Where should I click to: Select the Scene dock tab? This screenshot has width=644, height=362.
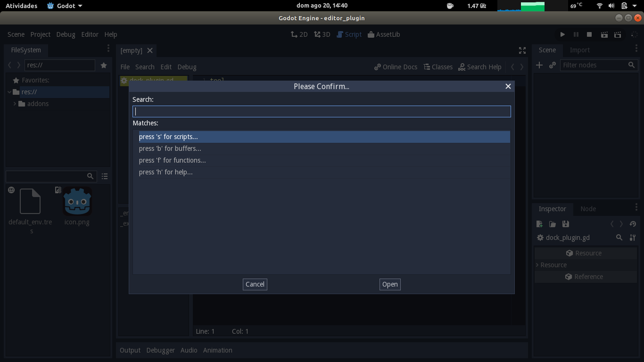(547, 50)
